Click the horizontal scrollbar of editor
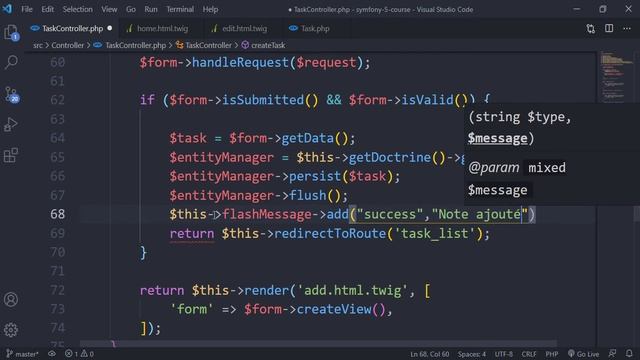Viewport: 640px width, 360px height. tap(318, 343)
